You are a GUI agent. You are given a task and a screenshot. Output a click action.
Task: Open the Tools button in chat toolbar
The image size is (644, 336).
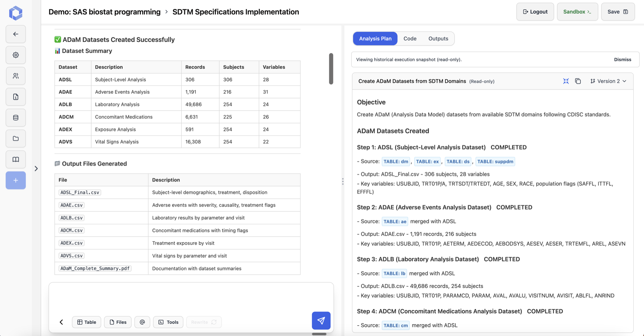[x=168, y=322]
